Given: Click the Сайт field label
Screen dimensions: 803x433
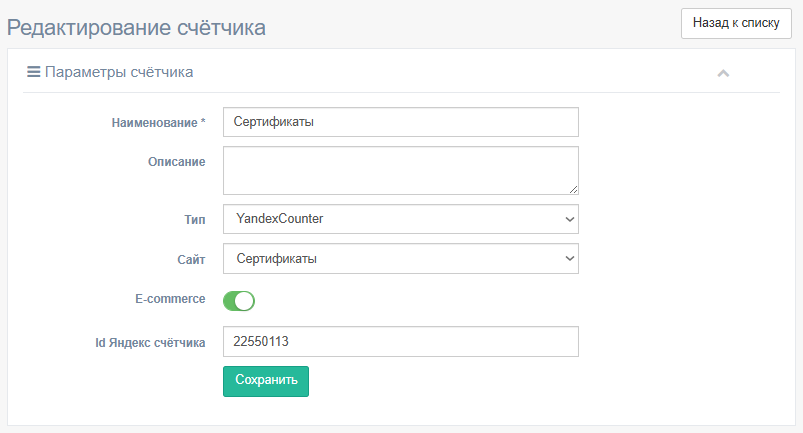Looking at the screenshot, I should [191, 260].
